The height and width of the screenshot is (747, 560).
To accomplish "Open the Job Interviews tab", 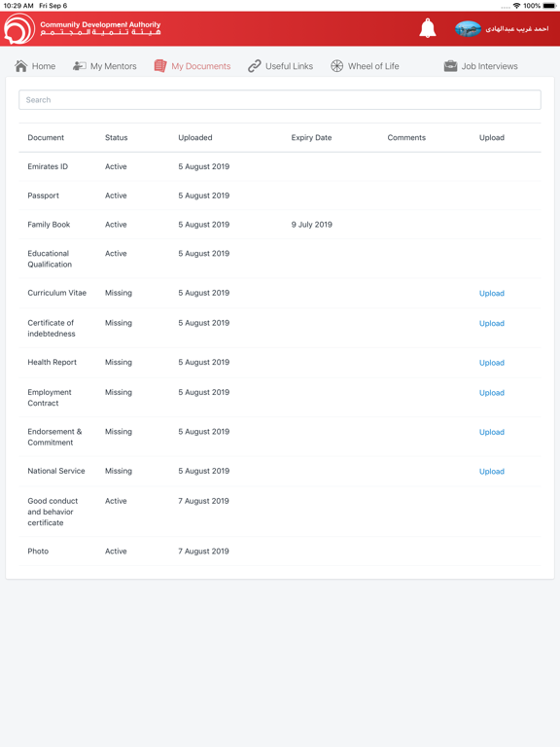I will (x=480, y=66).
